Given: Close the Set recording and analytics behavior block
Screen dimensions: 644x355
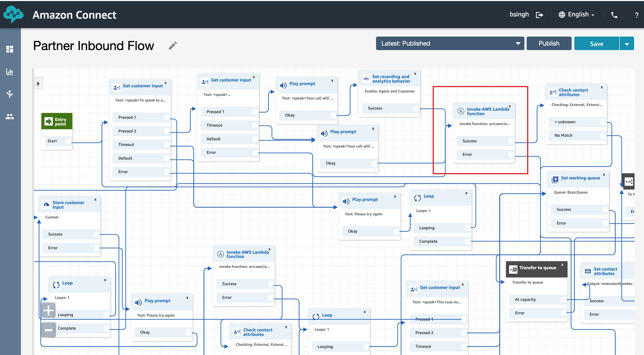Looking at the screenshot, I should (x=415, y=74).
